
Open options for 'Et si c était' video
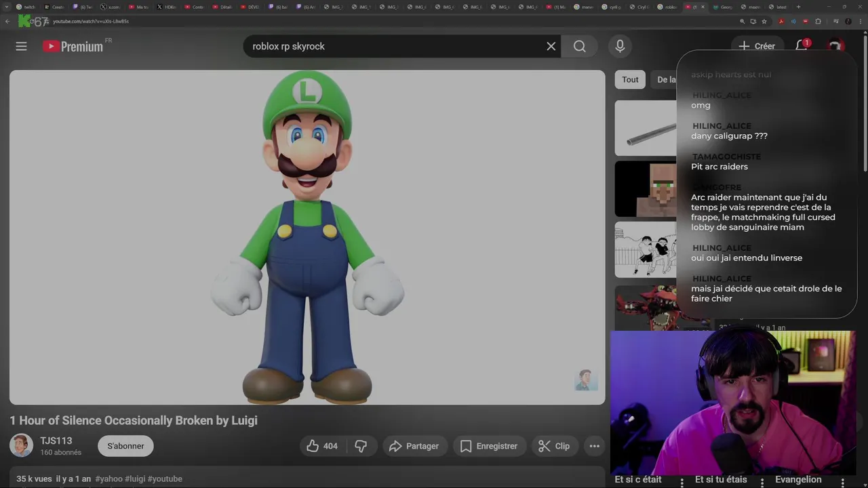pyautogui.click(x=682, y=483)
